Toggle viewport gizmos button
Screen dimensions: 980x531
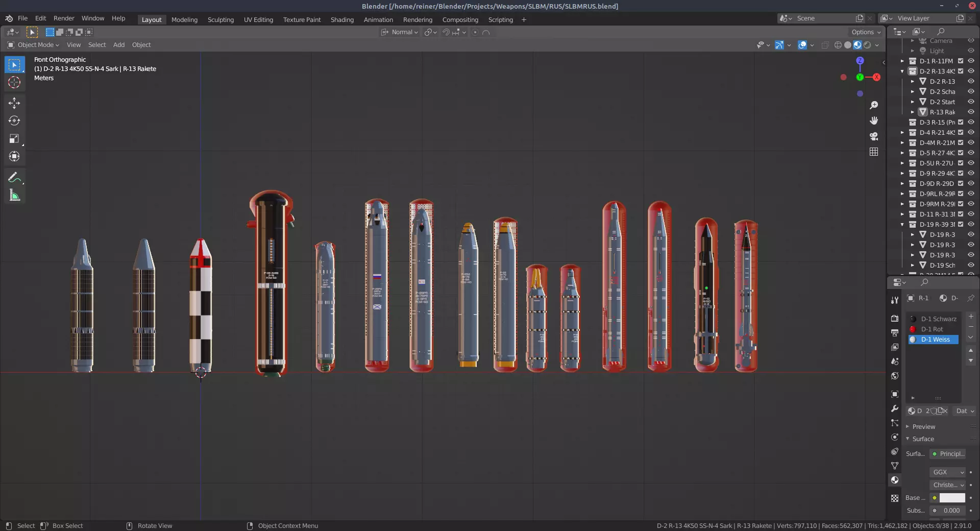[x=779, y=45]
